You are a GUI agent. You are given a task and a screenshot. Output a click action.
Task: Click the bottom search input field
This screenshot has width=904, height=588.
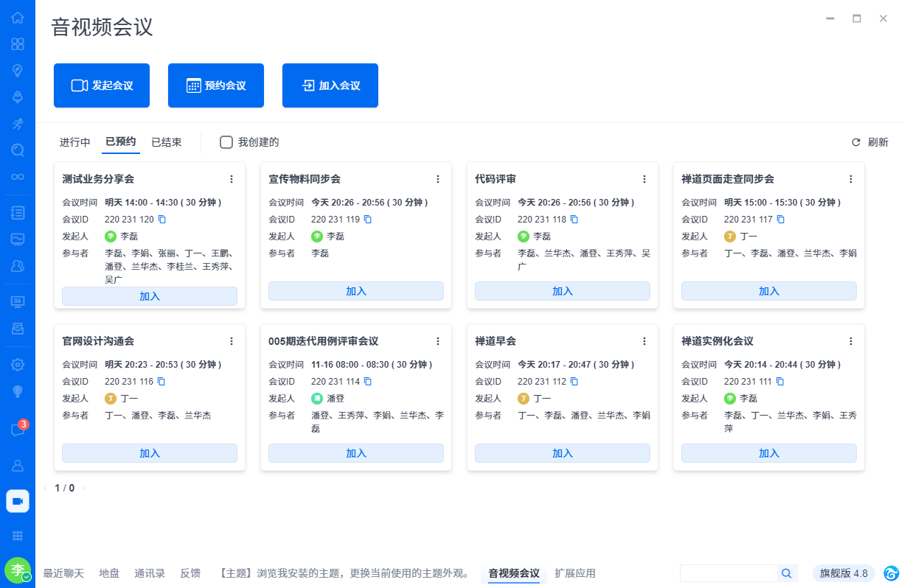[729, 573]
